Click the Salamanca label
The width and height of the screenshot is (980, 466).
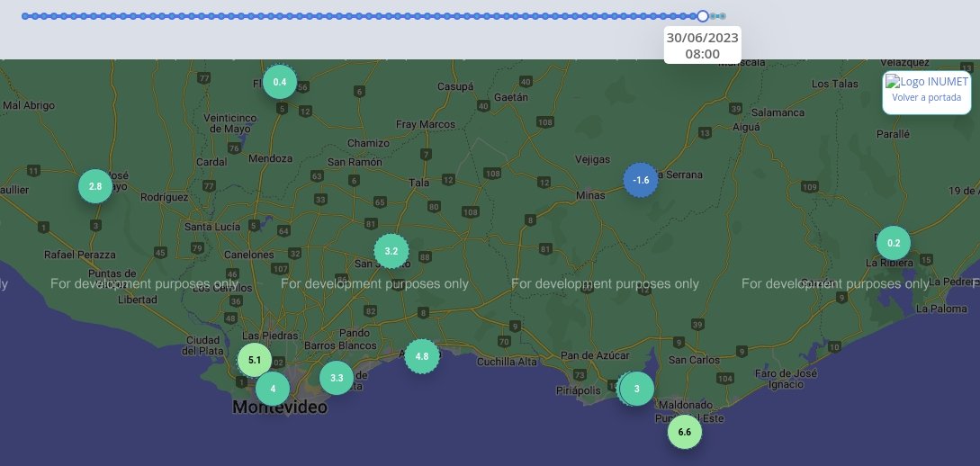click(x=778, y=112)
